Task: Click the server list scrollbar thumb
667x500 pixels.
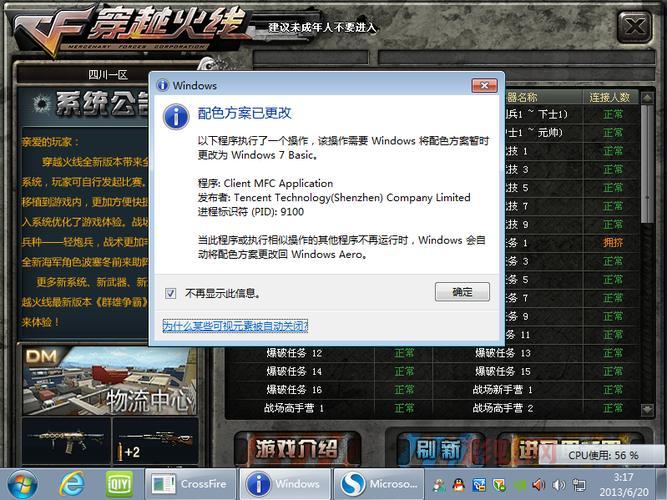Action: [647, 164]
